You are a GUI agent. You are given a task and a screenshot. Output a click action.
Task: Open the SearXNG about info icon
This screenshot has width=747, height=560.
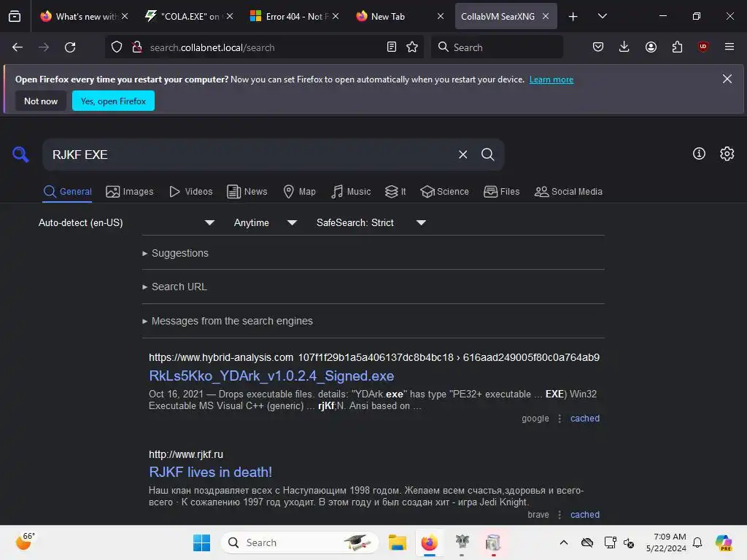pos(699,153)
